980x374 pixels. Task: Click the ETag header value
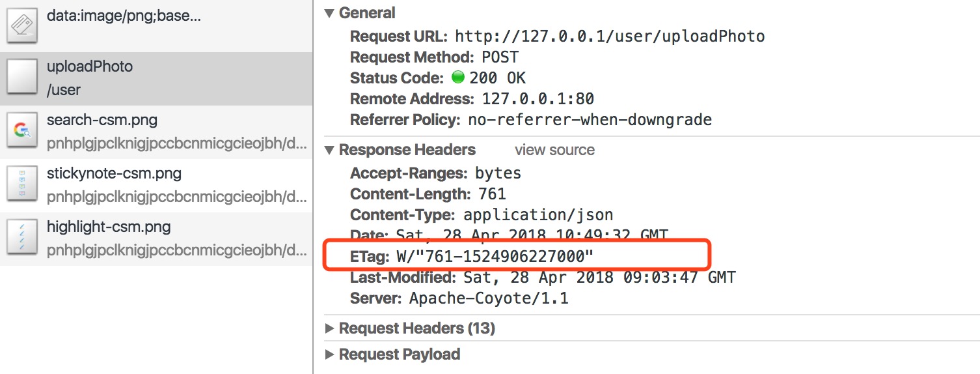click(x=495, y=257)
